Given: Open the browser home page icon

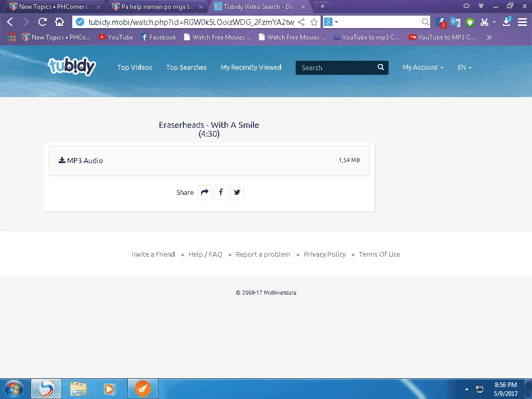Looking at the screenshot, I should coord(59,22).
